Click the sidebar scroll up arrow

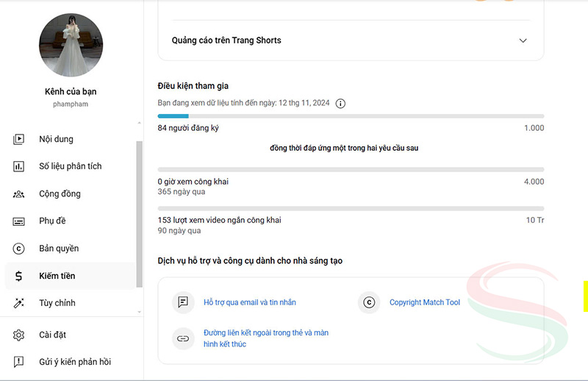click(x=139, y=123)
